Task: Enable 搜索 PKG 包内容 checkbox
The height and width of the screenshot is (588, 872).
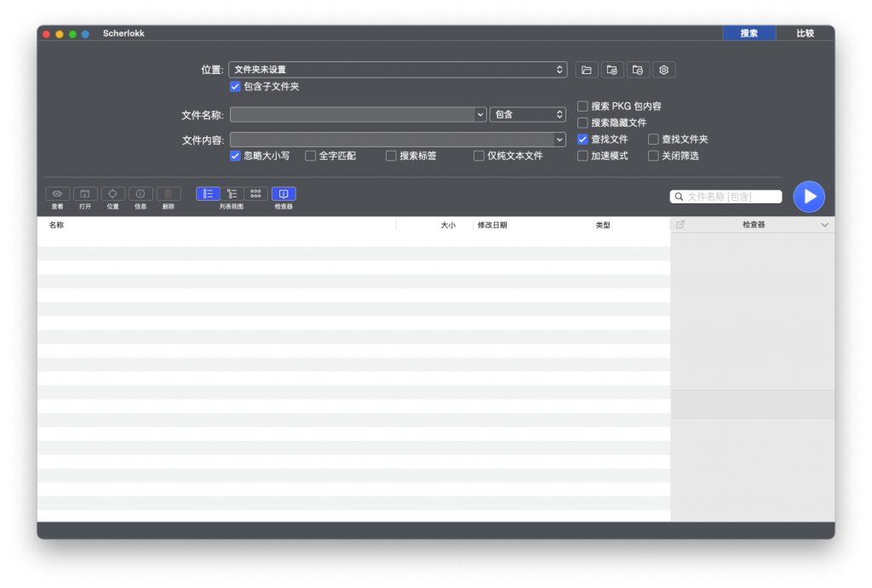Action: tap(582, 106)
